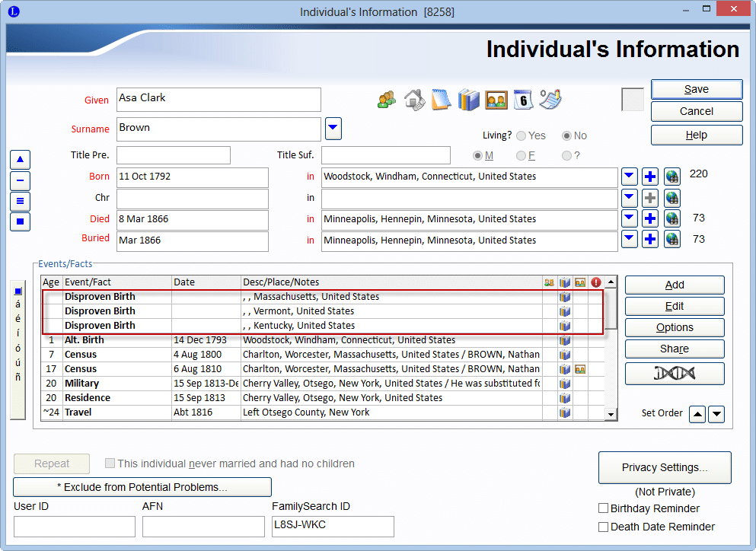Open the Died place dropdown arrow
The width and height of the screenshot is (756, 551).
pyautogui.click(x=629, y=218)
